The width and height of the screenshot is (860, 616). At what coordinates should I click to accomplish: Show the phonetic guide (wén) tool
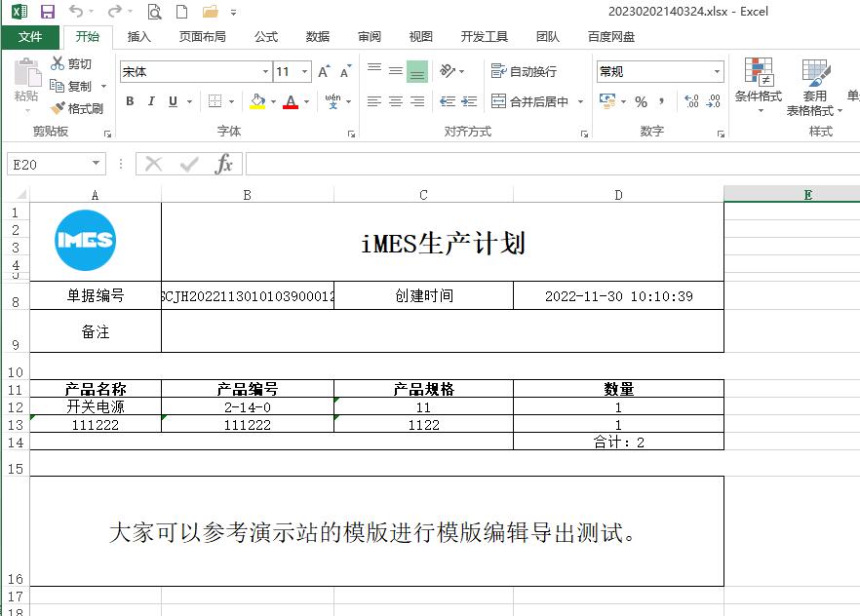[x=332, y=101]
